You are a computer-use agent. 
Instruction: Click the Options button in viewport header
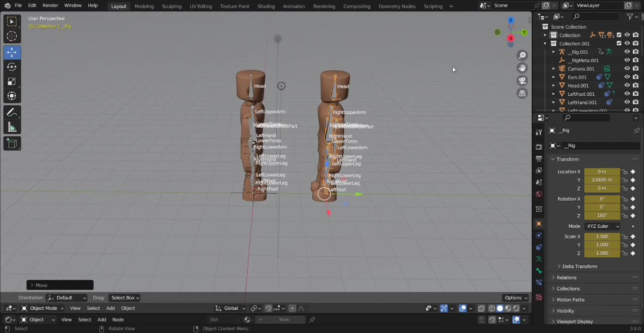click(516, 298)
